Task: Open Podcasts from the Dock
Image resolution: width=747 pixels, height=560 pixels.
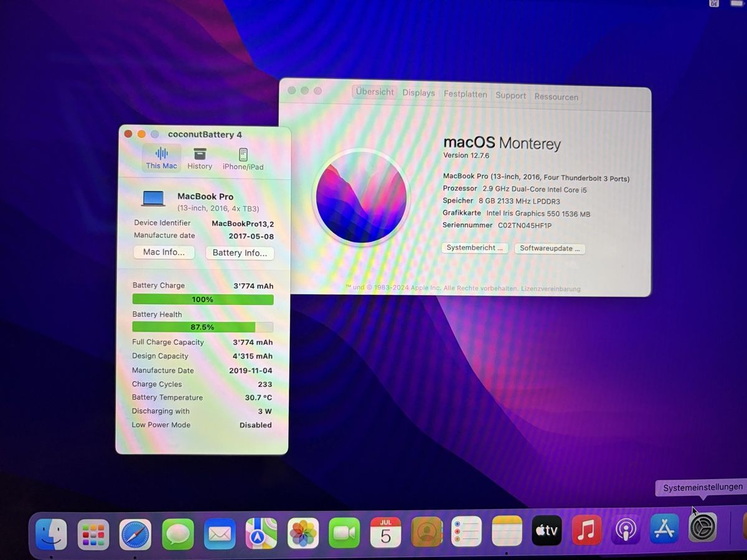Action: click(626, 530)
